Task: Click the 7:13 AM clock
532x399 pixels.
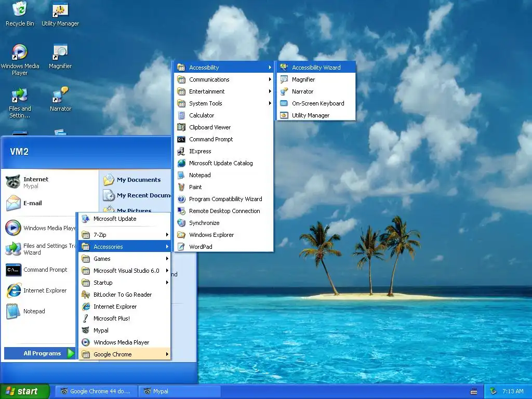Action: click(513, 391)
